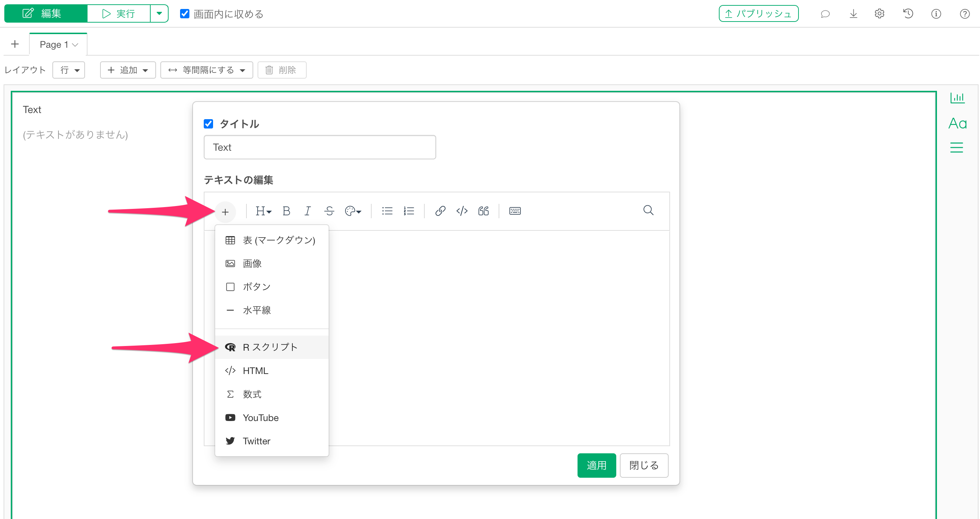This screenshot has width=980, height=519.
Task: Click the numbered list icon
Action: (x=409, y=211)
